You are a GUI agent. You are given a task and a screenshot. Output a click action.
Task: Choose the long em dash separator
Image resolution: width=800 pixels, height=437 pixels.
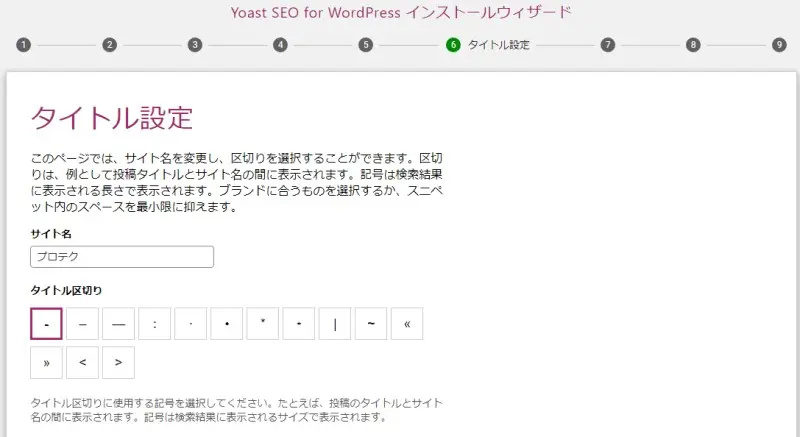click(119, 324)
